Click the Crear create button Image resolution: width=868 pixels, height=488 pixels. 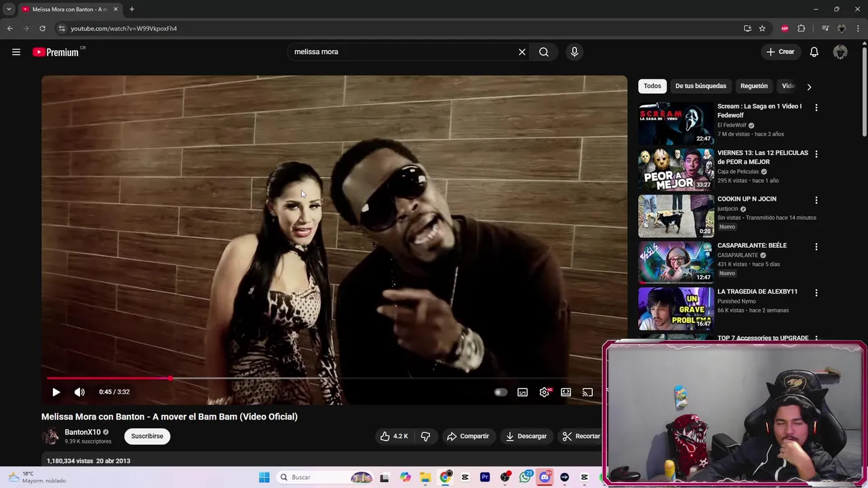click(781, 52)
